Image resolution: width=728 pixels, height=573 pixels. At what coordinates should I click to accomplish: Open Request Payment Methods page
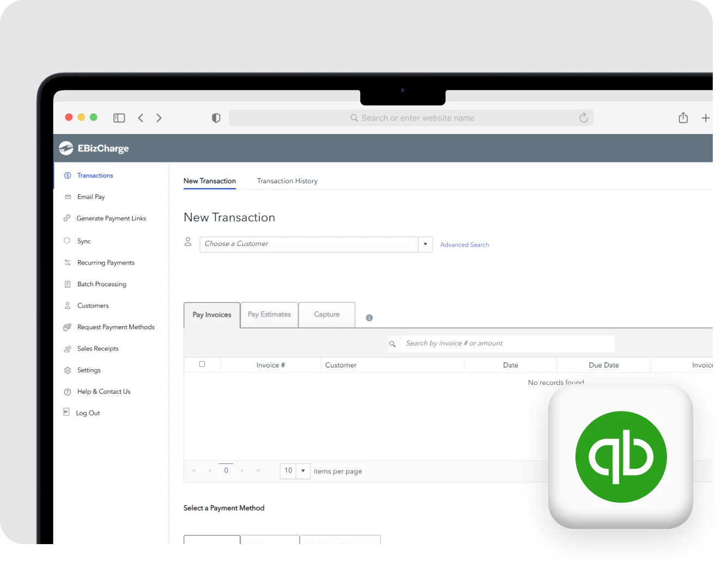[x=116, y=327]
